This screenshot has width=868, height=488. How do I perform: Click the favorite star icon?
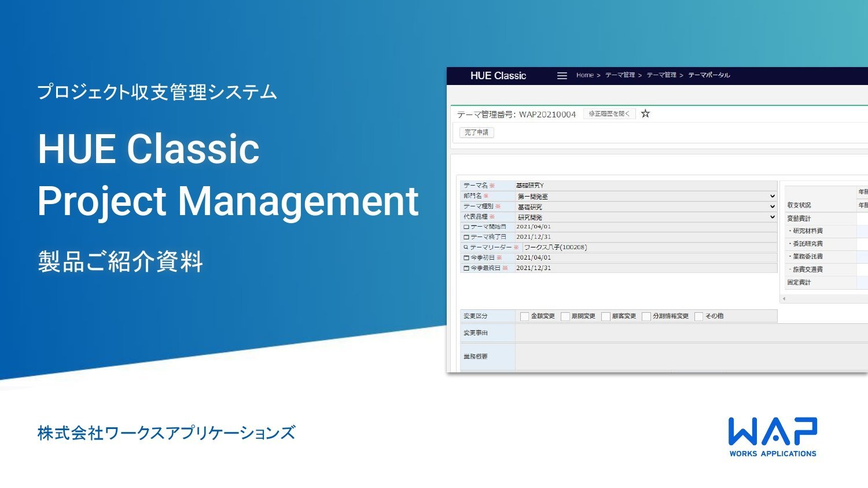coord(645,114)
